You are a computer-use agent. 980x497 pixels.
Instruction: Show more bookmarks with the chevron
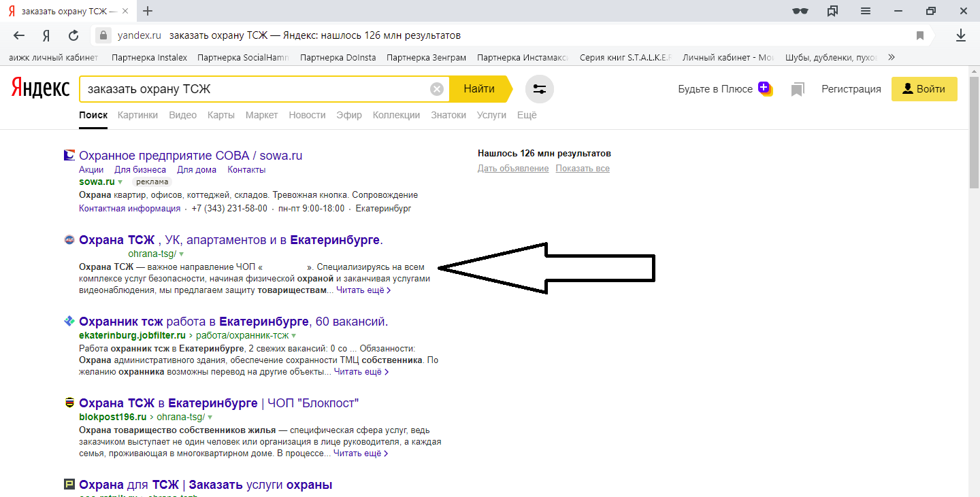pyautogui.click(x=892, y=57)
